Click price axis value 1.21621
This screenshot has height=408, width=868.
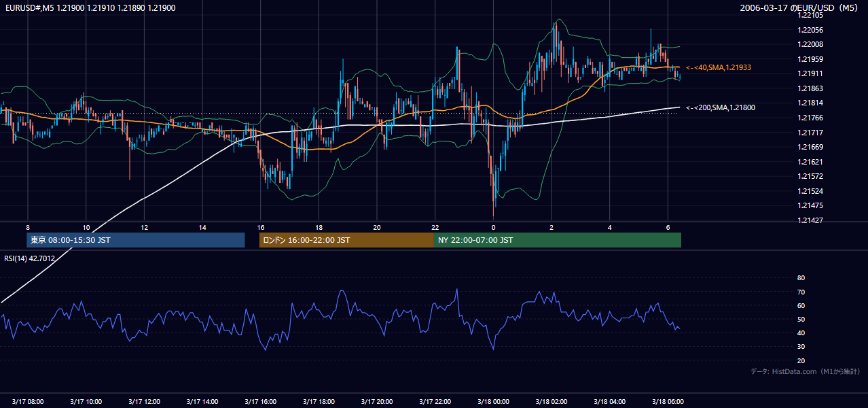(x=810, y=162)
